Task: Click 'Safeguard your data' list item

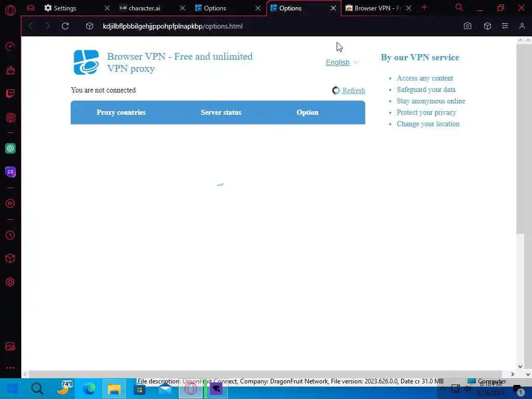Action: [426, 89]
